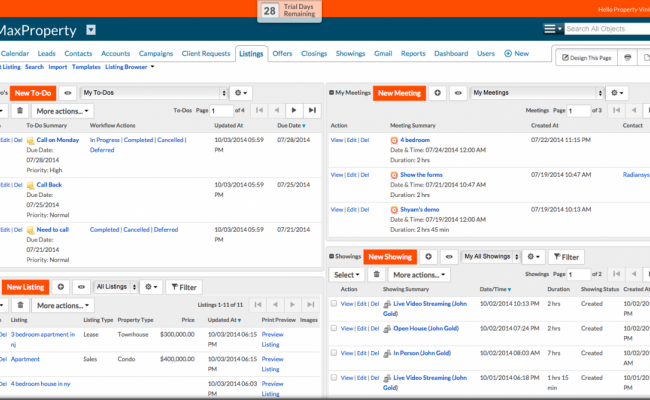Click the Filter button in Listings panel
This screenshot has width=650, height=400.
(184, 287)
